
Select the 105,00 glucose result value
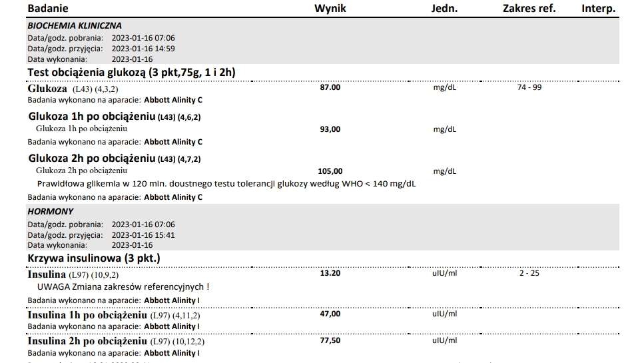coord(332,171)
